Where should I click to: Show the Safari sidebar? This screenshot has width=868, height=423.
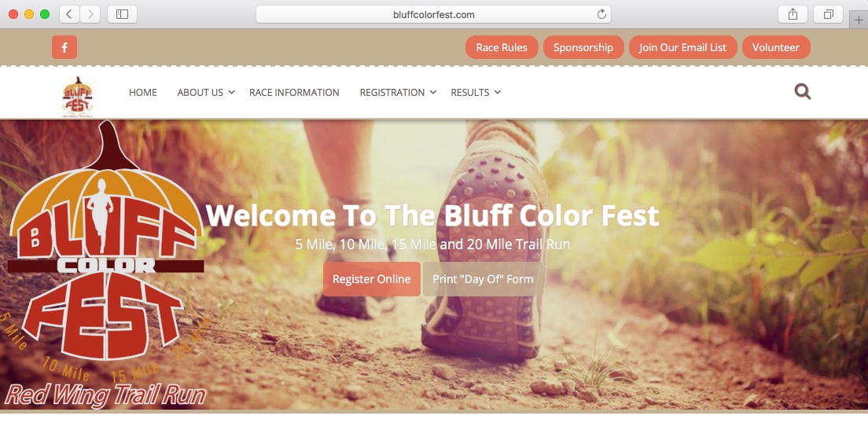tap(122, 14)
